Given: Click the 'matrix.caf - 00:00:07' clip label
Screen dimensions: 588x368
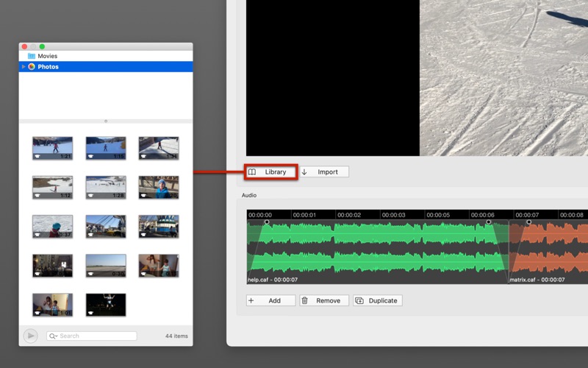Looking at the screenshot, I should 537,280.
